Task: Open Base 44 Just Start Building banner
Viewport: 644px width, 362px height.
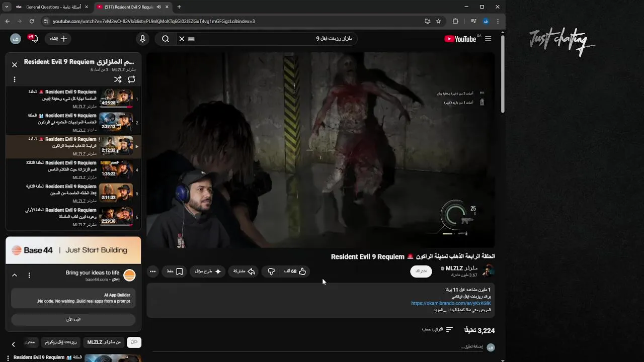Action: click(73, 250)
